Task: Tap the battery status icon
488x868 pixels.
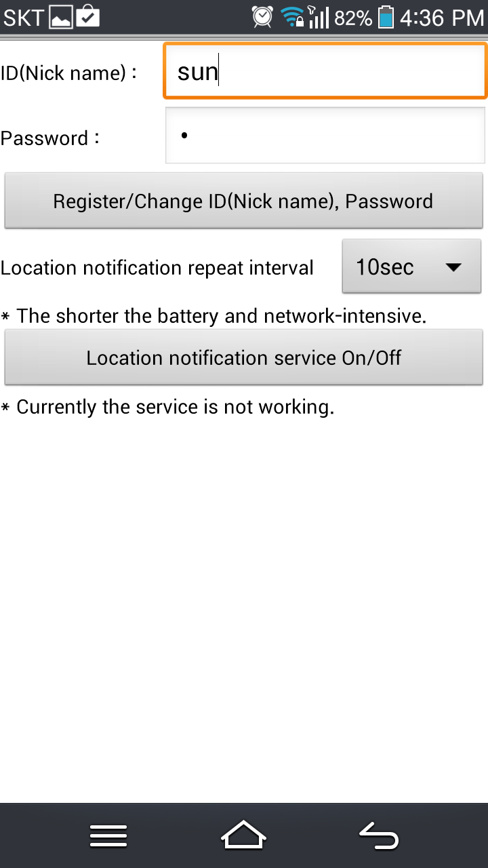Action: tap(386, 17)
